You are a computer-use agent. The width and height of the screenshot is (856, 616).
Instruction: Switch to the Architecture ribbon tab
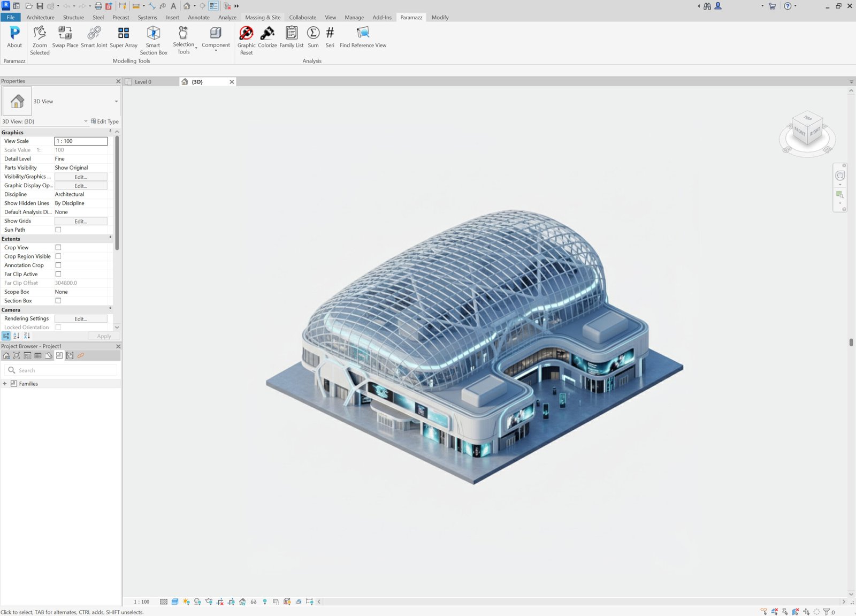[x=40, y=18]
